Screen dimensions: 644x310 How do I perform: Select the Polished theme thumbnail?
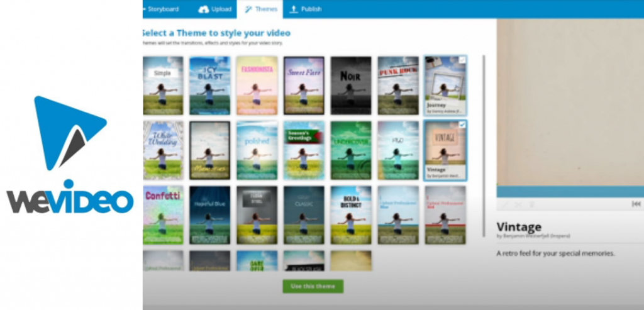pyautogui.click(x=257, y=150)
